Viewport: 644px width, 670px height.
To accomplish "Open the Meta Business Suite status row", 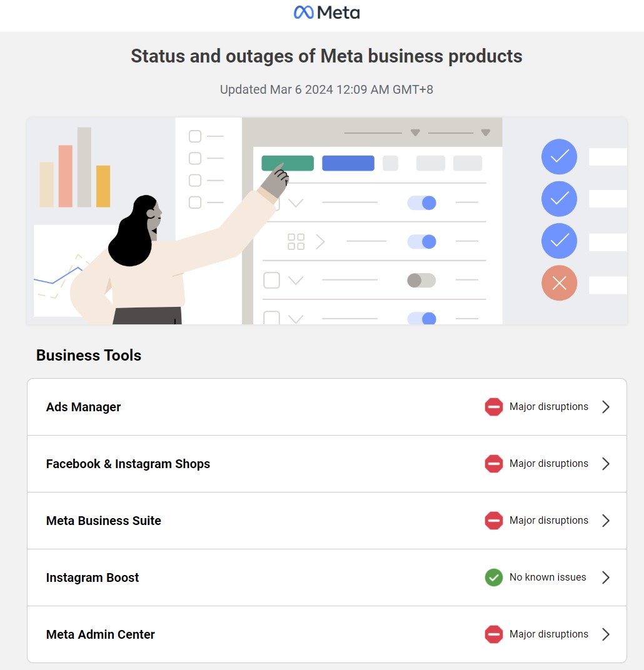I will [x=327, y=521].
